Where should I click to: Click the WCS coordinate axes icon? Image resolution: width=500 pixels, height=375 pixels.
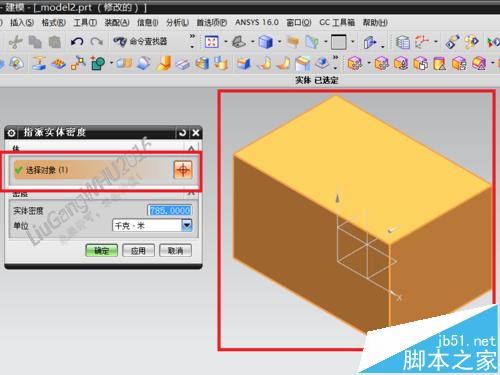click(x=422, y=42)
